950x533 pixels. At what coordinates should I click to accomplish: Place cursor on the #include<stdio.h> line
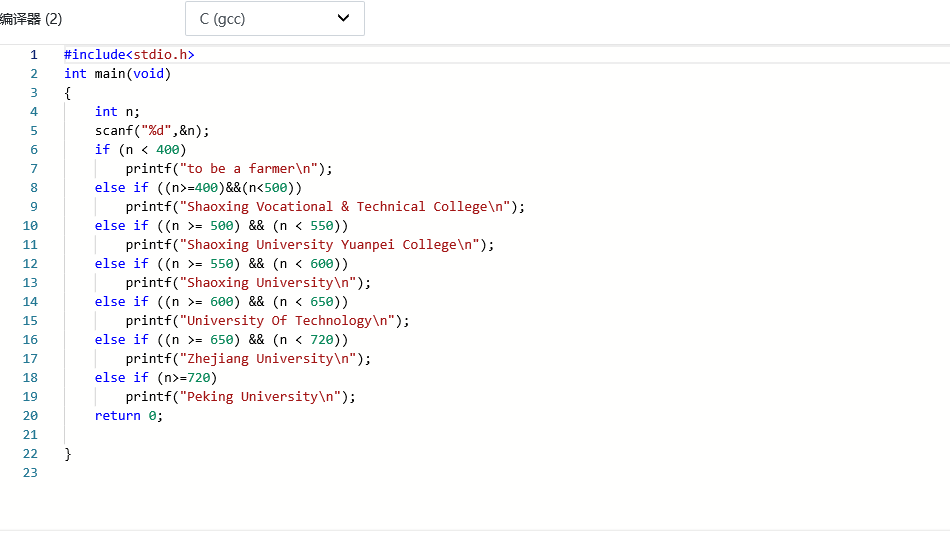tap(129, 55)
